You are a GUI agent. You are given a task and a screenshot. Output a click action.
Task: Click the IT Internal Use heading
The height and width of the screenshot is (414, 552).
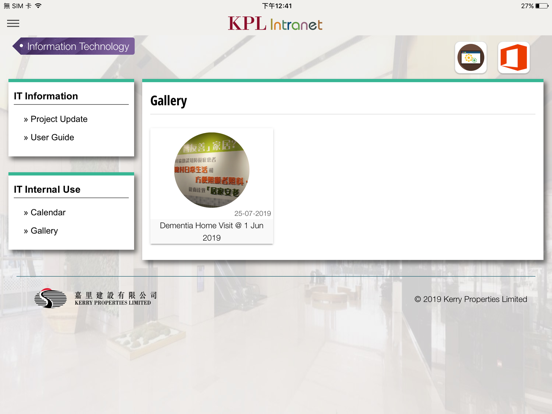(47, 189)
